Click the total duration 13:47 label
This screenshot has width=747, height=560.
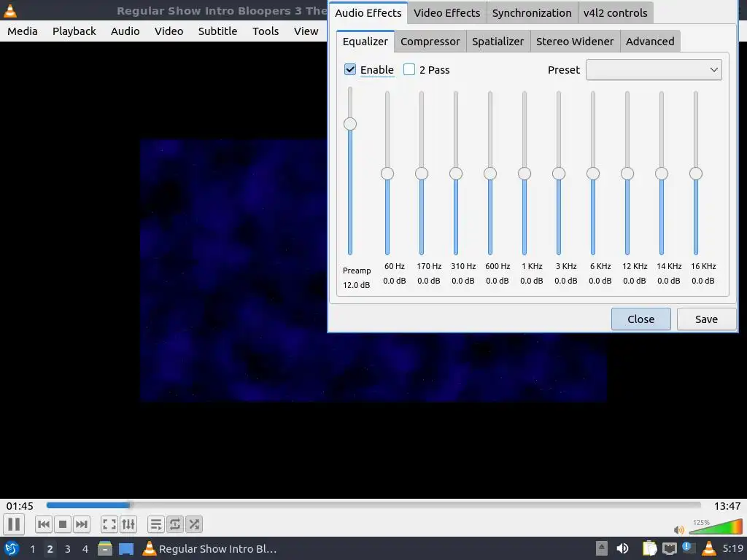click(x=727, y=506)
